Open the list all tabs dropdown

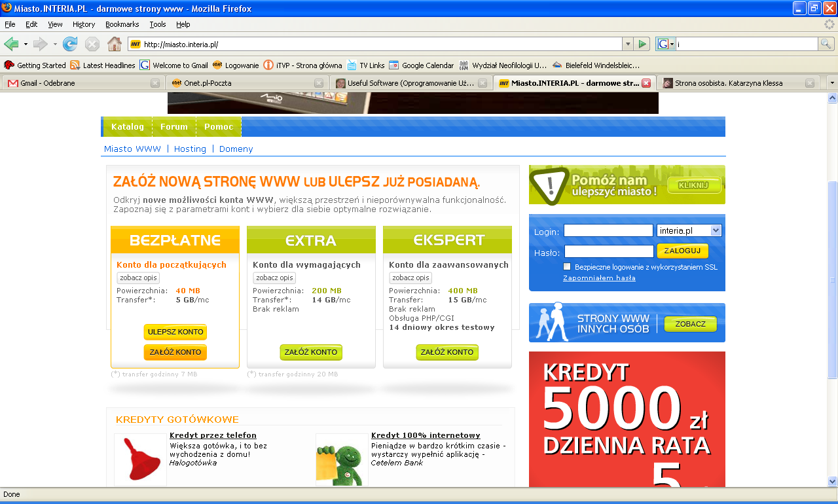click(832, 83)
